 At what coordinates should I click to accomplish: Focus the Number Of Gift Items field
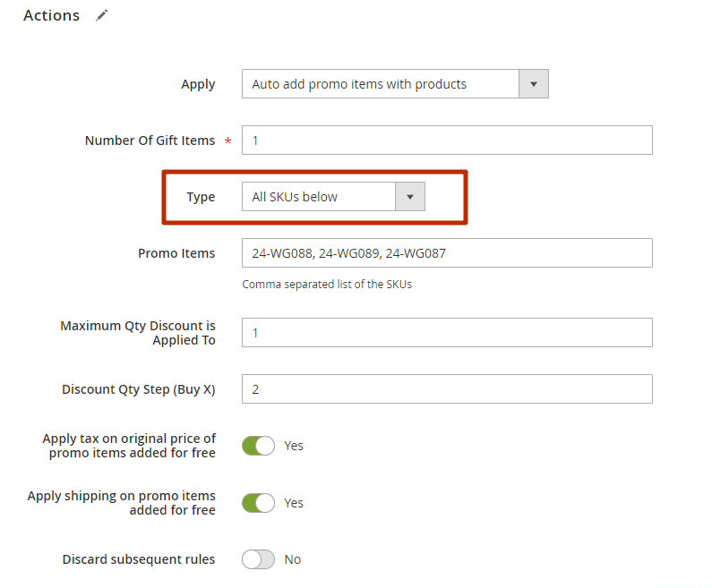click(447, 141)
